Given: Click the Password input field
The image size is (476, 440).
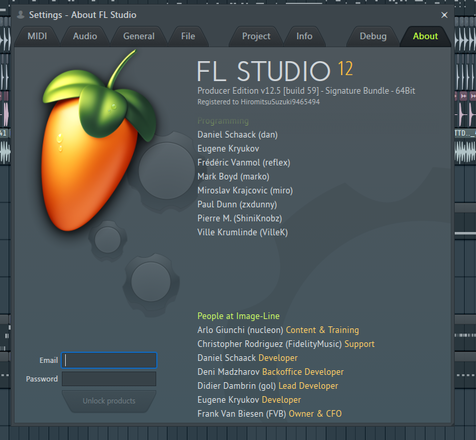Looking at the screenshot, I should pos(109,379).
